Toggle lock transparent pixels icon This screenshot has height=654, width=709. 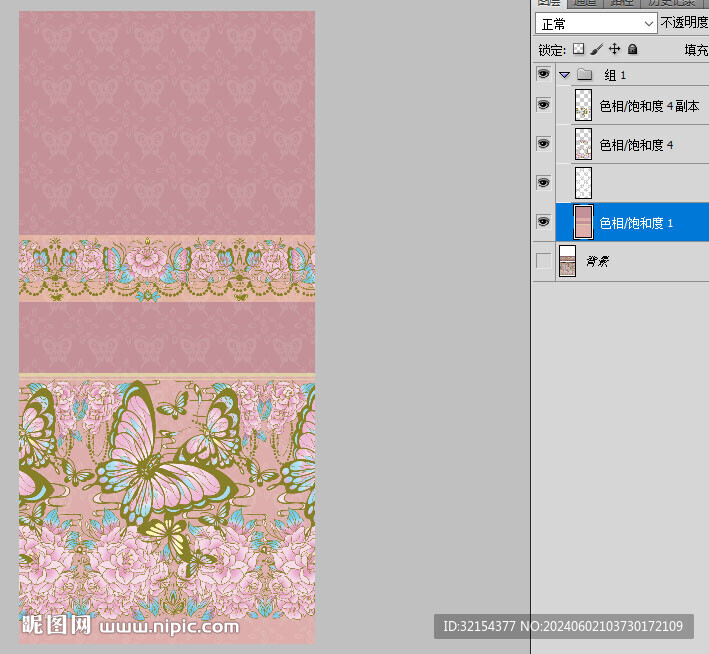578,49
